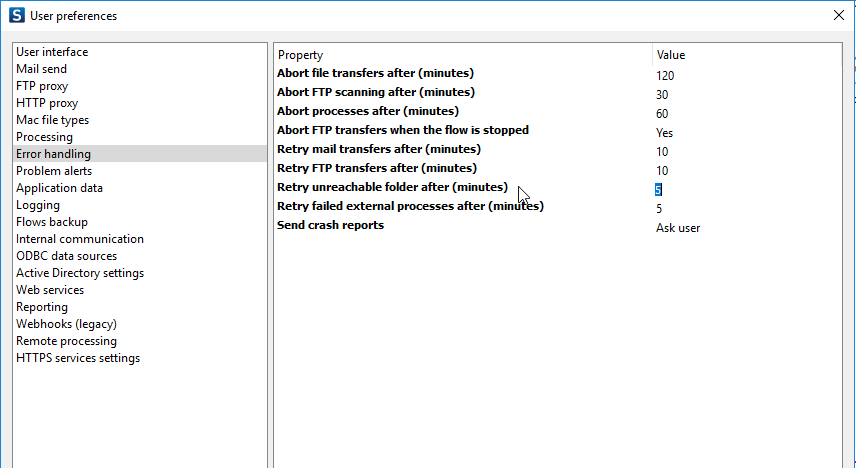856x468 pixels.
Task: Go to FTP proxy settings
Action: (x=42, y=86)
